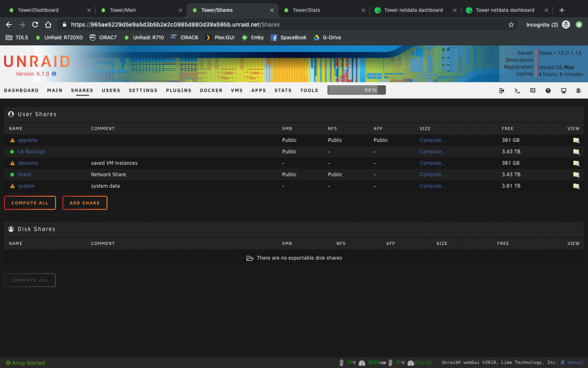Open the Stats menu item
This screenshot has height=368, width=588.
pos(283,91)
